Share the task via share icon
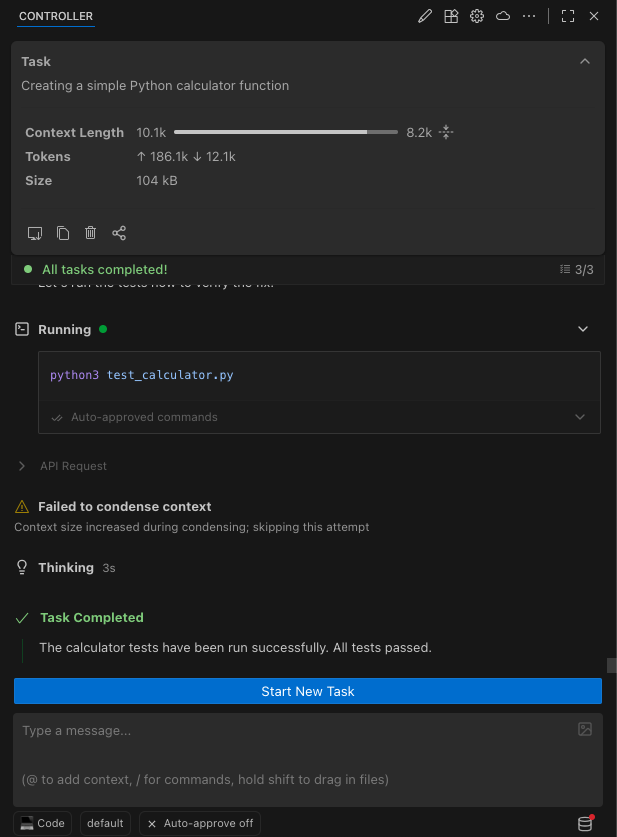 tap(119, 233)
